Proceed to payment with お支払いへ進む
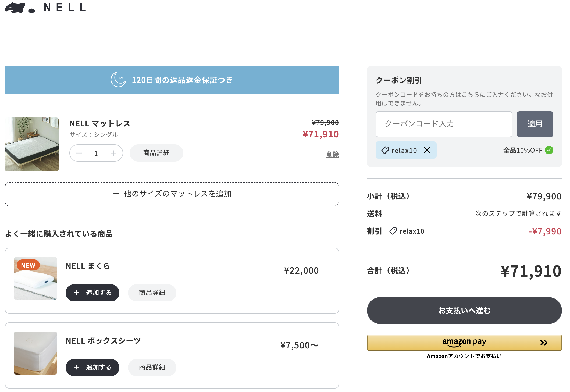570x392 pixels. [x=464, y=311]
